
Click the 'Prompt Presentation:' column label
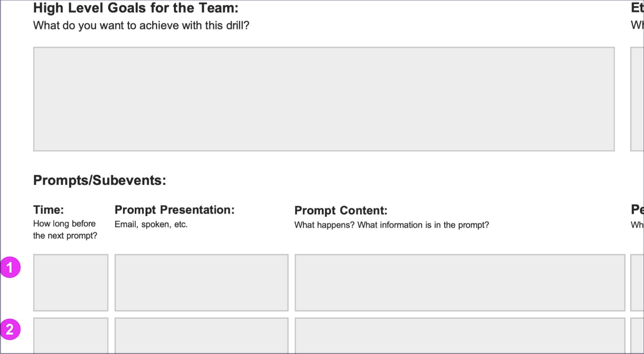coord(175,210)
